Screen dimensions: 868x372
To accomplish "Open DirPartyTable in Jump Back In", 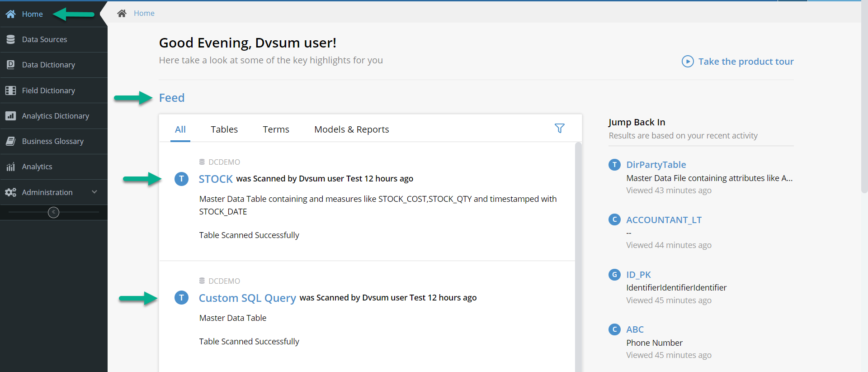I will point(656,165).
